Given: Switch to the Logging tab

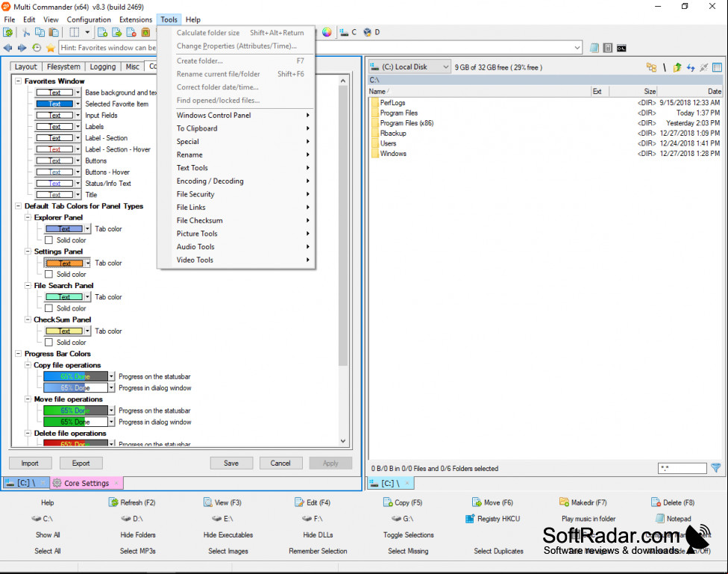Looking at the screenshot, I should tap(103, 66).
